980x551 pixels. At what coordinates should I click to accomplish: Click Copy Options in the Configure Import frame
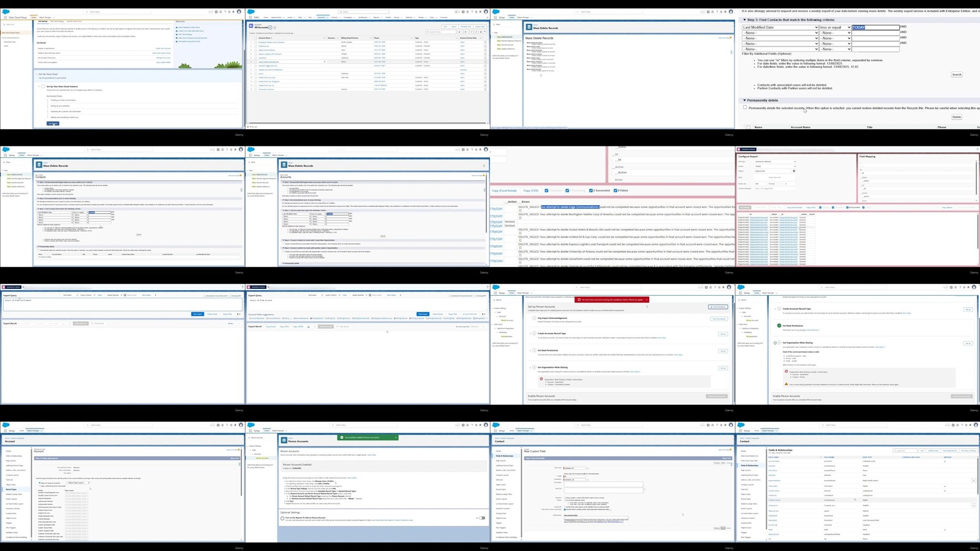947,208
